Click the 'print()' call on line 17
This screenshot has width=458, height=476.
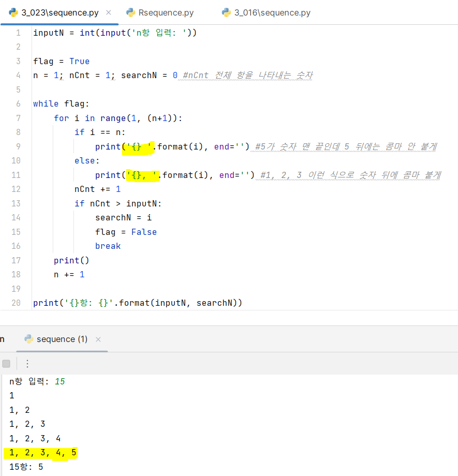tap(71, 260)
